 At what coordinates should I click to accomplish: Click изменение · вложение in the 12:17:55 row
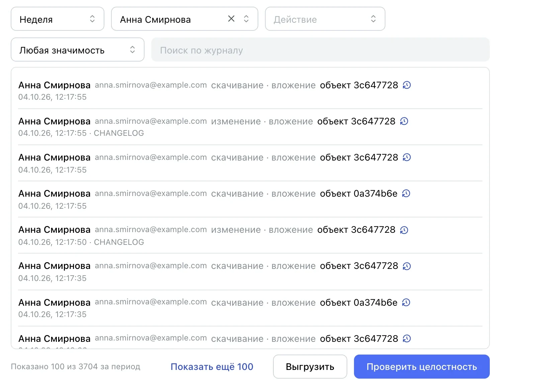pyautogui.click(x=262, y=121)
